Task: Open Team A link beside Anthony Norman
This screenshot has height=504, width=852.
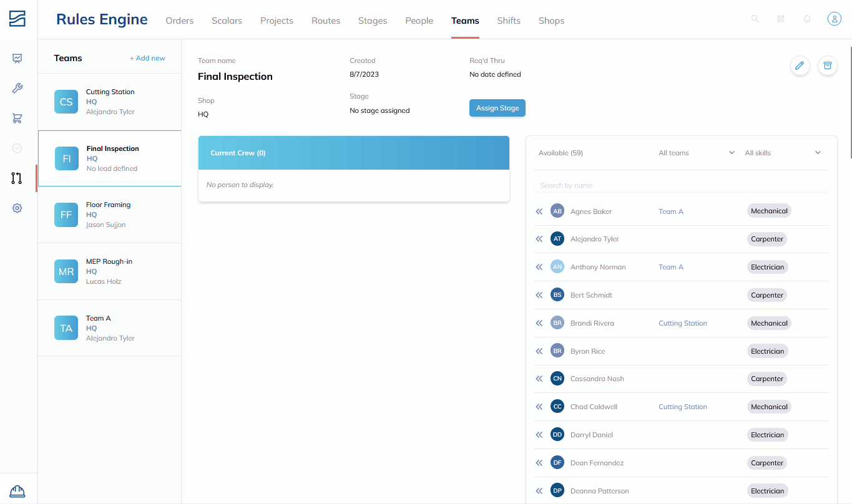Action: point(671,267)
